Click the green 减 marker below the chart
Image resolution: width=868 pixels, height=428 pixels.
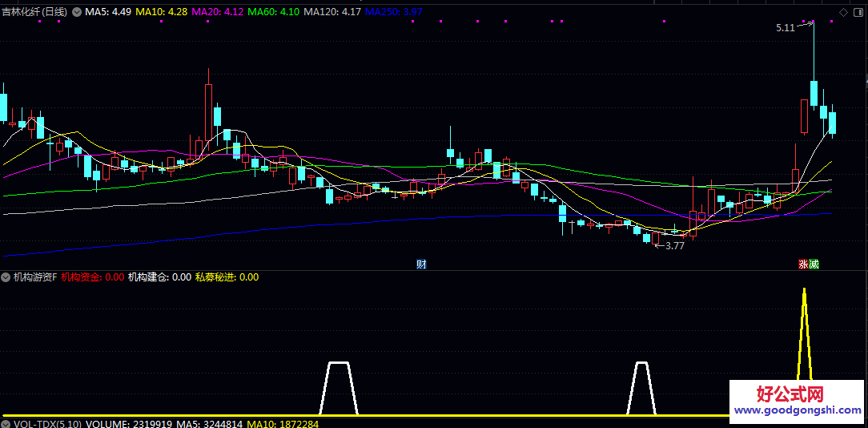(814, 264)
